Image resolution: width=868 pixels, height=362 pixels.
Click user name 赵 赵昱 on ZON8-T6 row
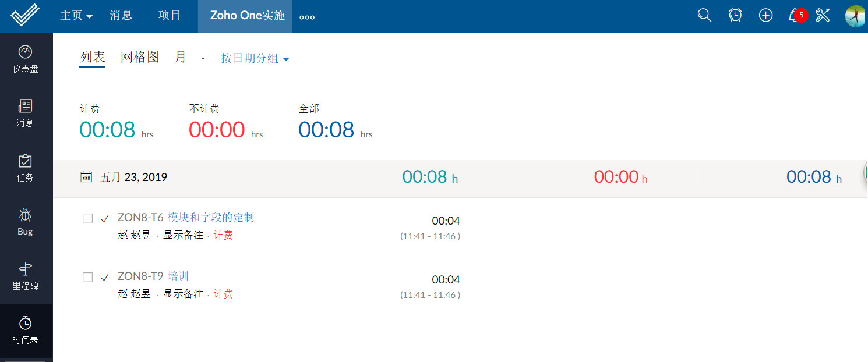(134, 235)
